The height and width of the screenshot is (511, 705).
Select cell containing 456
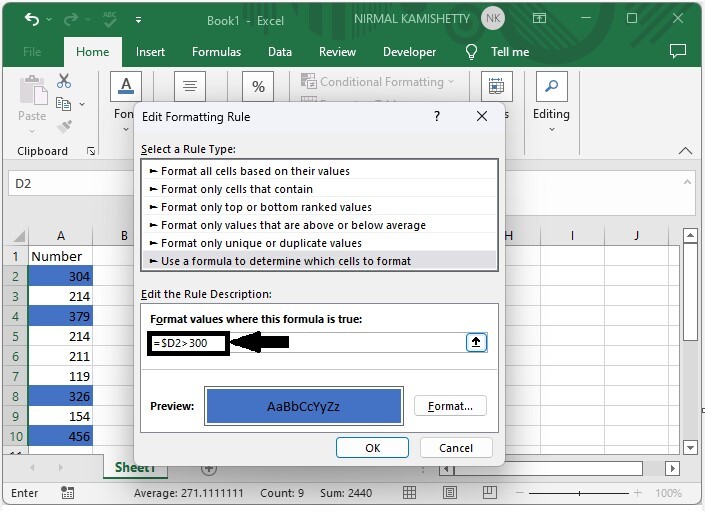tap(61, 436)
